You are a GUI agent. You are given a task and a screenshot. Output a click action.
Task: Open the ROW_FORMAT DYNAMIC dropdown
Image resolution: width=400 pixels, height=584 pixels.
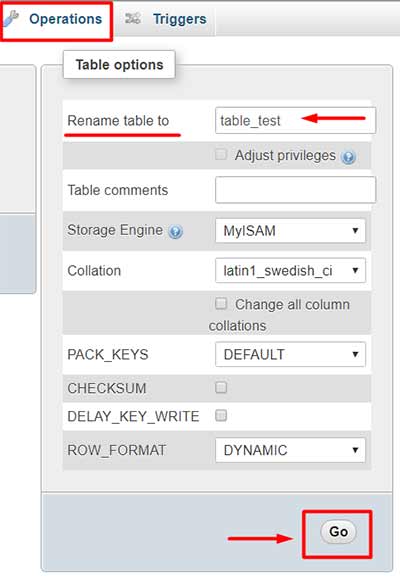point(291,450)
